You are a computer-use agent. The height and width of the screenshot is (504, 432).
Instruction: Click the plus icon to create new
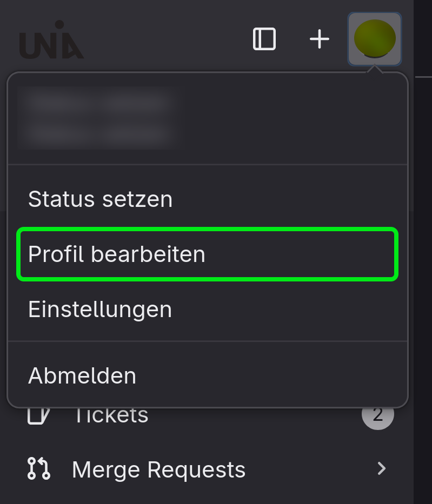320,39
